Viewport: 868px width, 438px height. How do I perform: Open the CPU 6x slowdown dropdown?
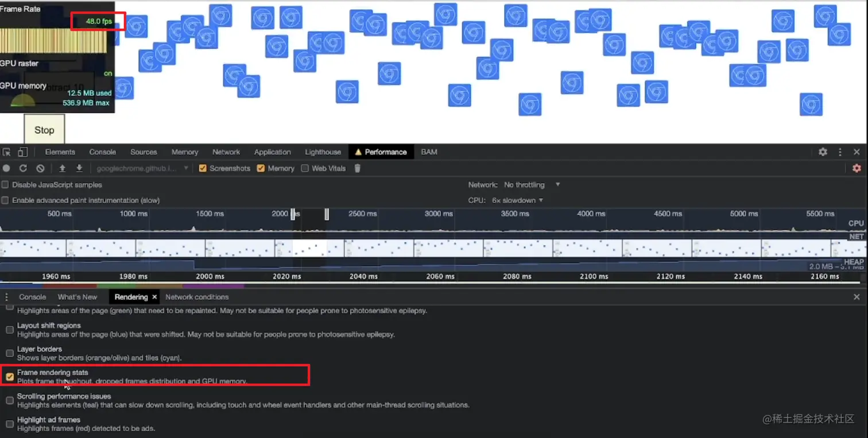(517, 200)
